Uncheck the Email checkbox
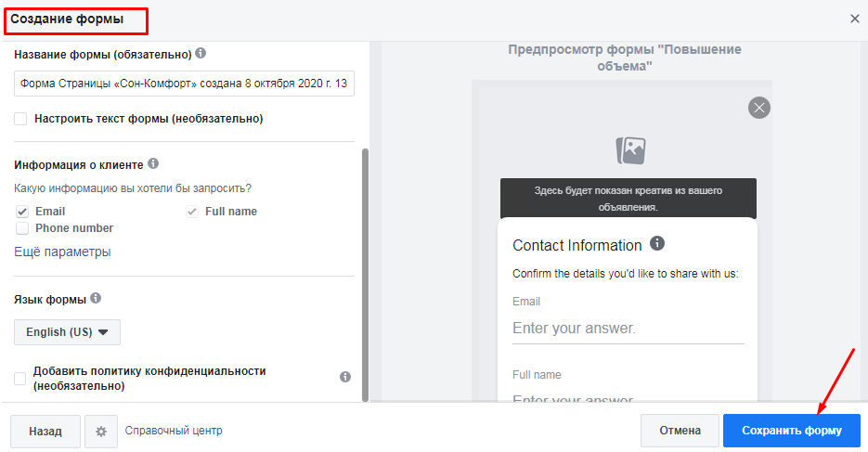This screenshot has width=868, height=452. [22, 212]
